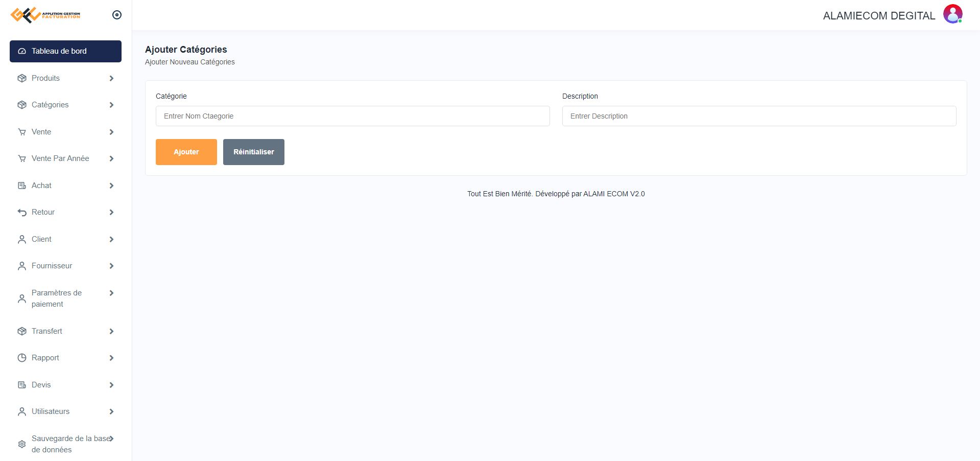Click the Produits box icon
The image size is (980, 461).
(x=22, y=78)
